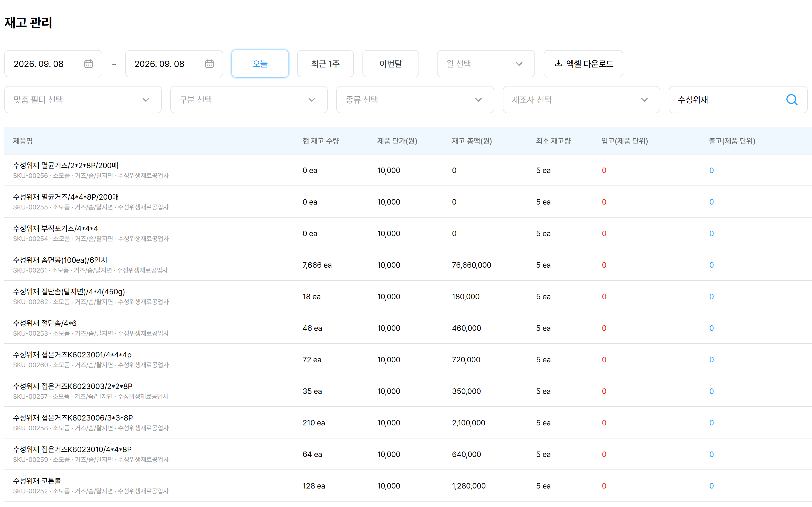Open product 수성위재 부직포거즈/4*4*4
The height and width of the screenshot is (507, 812).
pyautogui.click(x=56, y=228)
